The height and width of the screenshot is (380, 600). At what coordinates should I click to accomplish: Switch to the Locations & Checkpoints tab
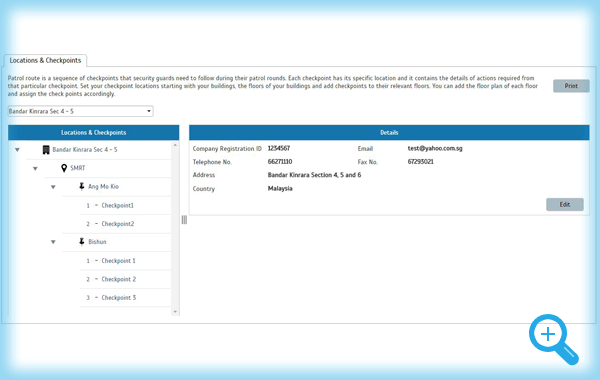45,60
